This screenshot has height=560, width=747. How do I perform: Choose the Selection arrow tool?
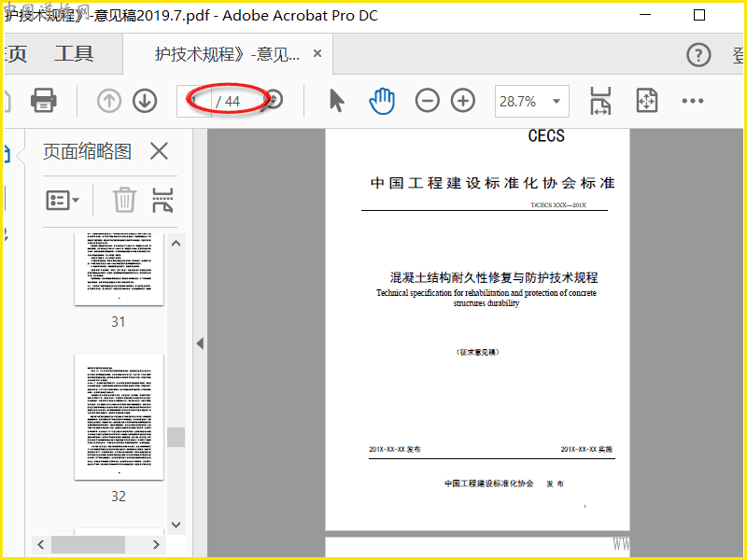(x=336, y=101)
